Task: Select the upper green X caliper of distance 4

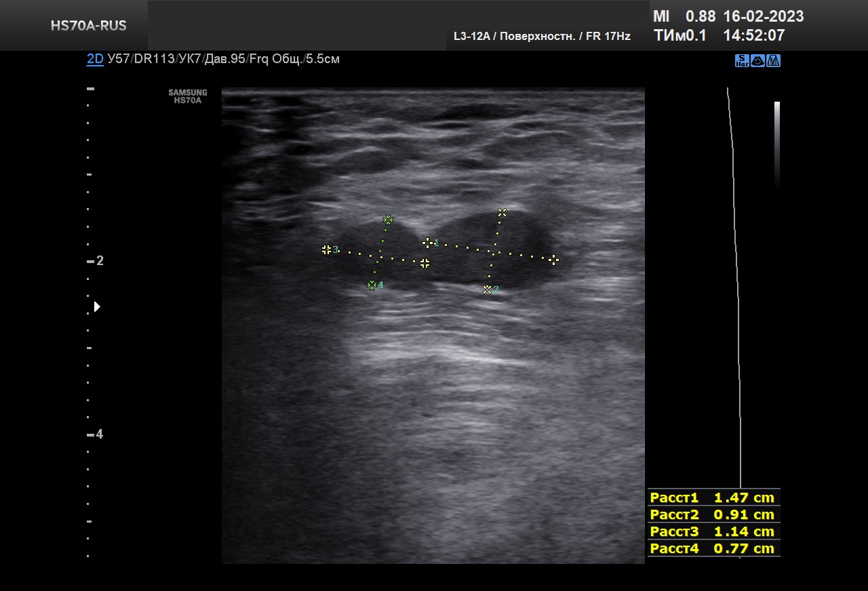Action: pyautogui.click(x=388, y=219)
